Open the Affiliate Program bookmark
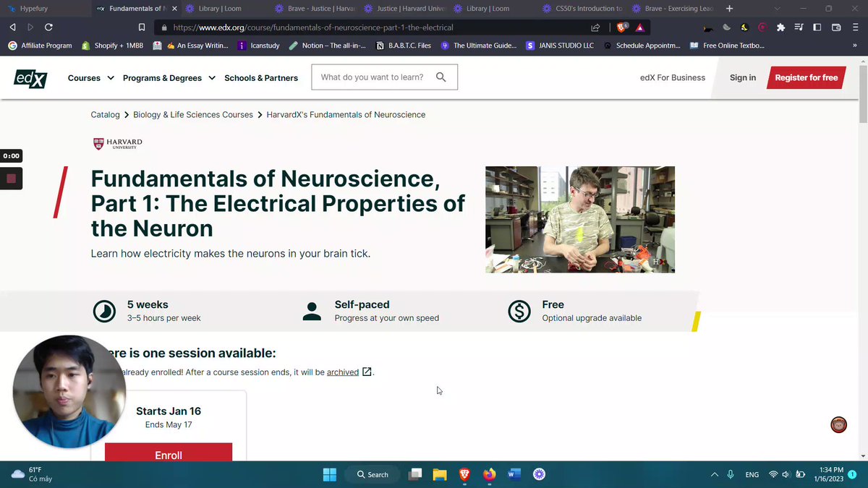Screen dimensions: 868x488 pyautogui.click(x=40, y=45)
